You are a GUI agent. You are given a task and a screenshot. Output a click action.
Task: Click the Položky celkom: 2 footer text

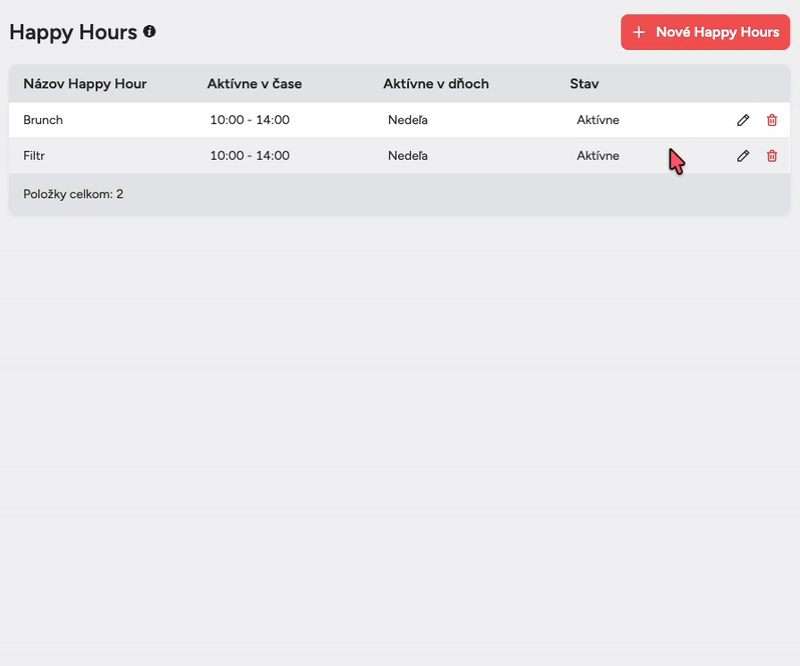click(x=73, y=194)
